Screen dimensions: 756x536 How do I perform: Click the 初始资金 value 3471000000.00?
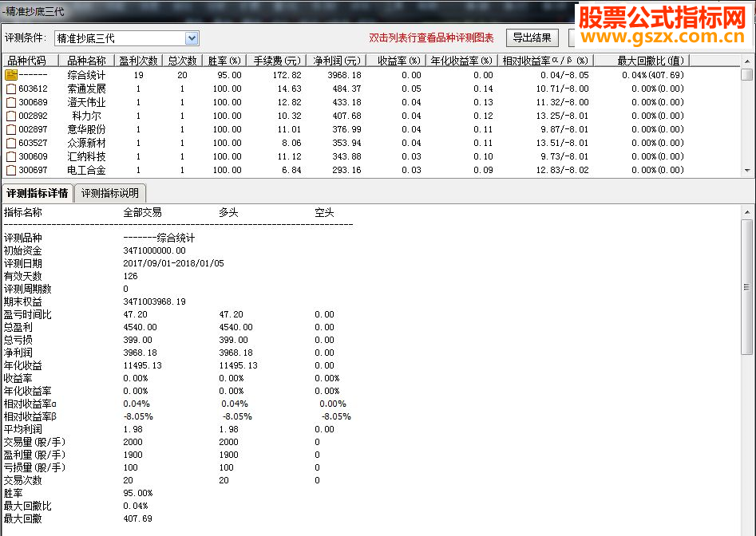(154, 250)
